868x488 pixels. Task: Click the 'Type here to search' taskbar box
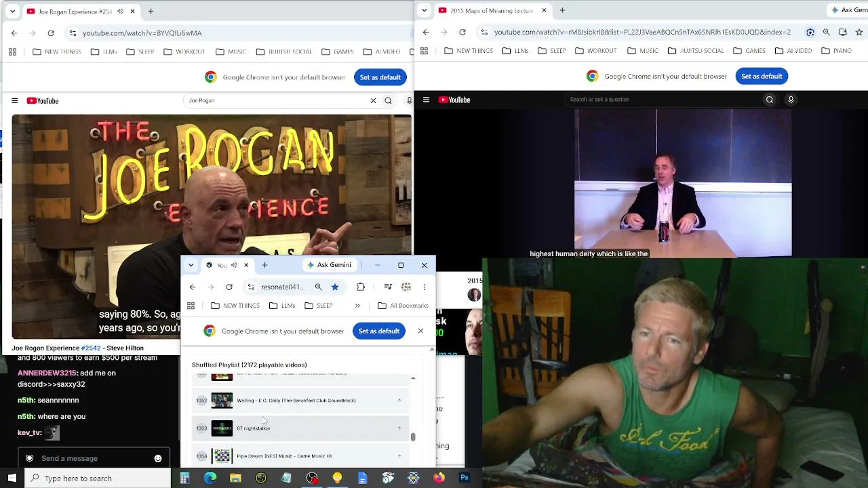98,479
